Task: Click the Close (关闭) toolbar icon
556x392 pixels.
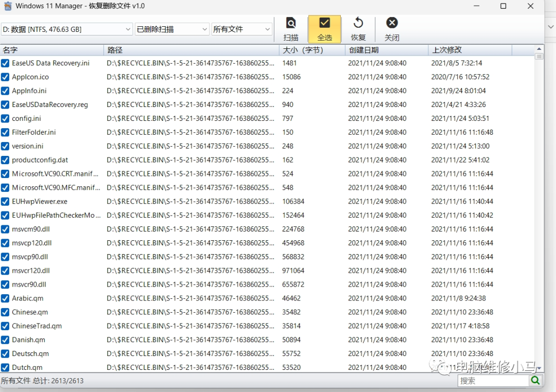Action: point(392,29)
